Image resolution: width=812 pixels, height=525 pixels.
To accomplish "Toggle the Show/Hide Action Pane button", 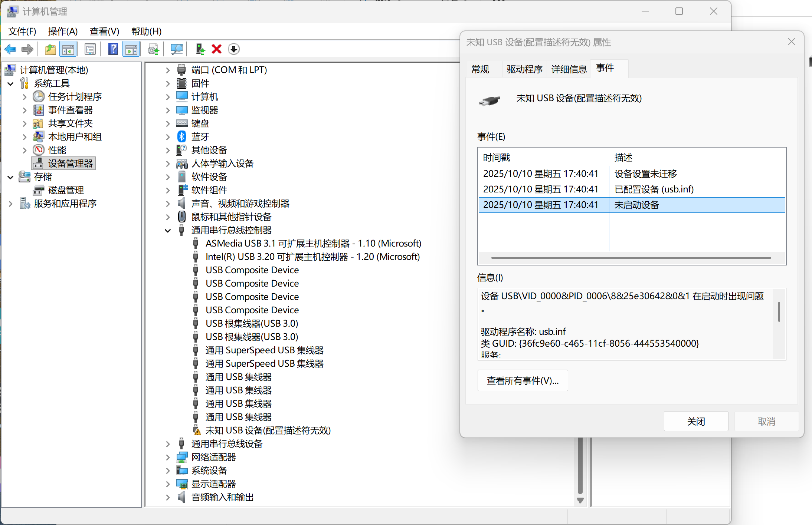I will click(131, 49).
